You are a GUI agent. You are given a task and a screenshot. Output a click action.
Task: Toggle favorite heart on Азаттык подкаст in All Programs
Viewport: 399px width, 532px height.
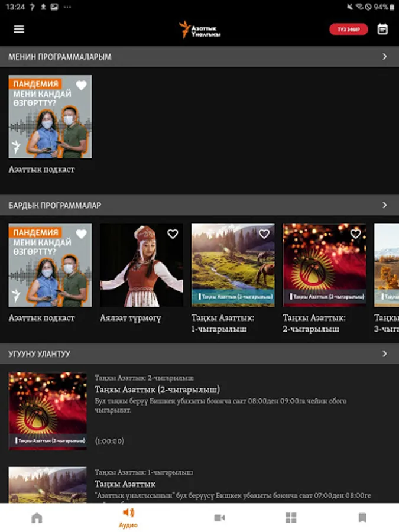(82, 233)
